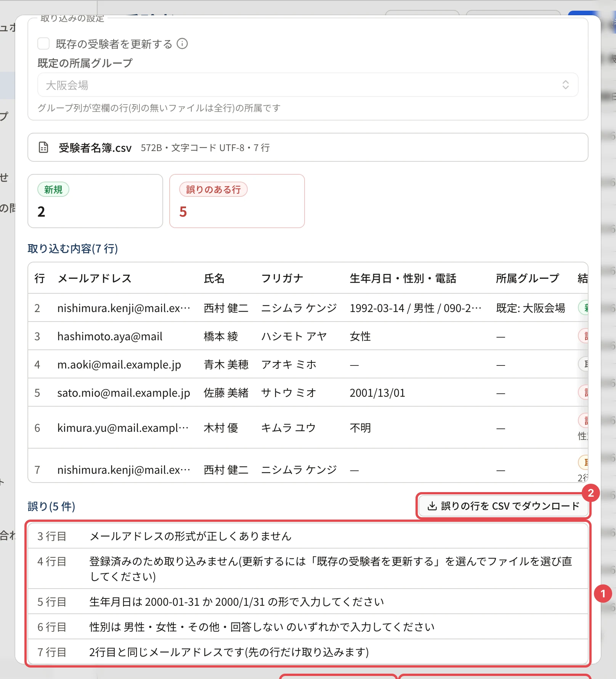Click the 誤りの行を CSV でダウンロード button
616x679 pixels.
tap(503, 506)
